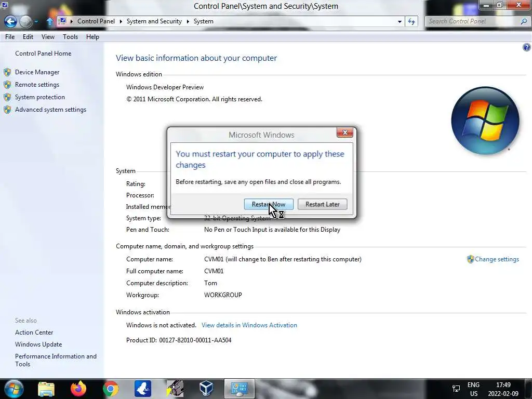Click the Restart Now button
The image size is (532, 399).
pyautogui.click(x=269, y=204)
